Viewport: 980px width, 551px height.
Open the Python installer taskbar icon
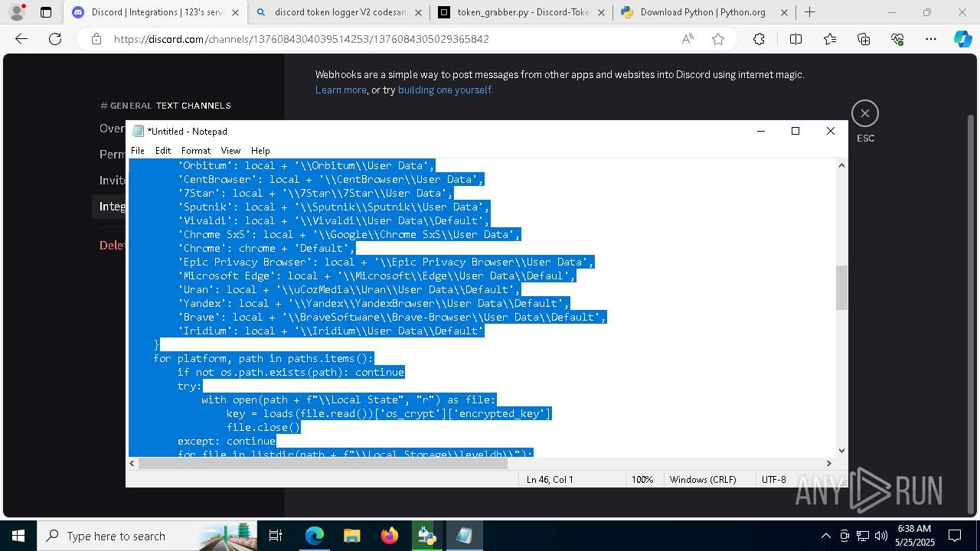(426, 536)
